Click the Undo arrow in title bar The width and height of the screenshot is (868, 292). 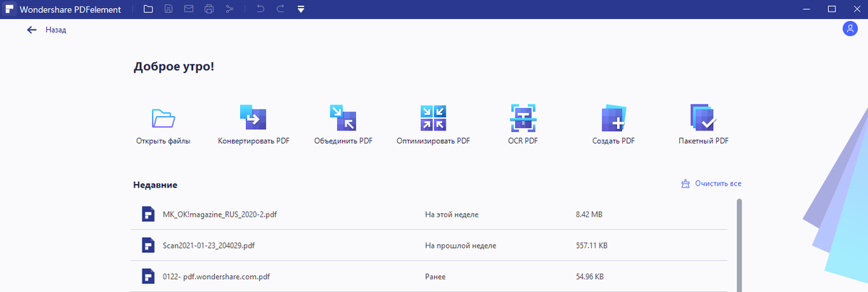click(260, 9)
